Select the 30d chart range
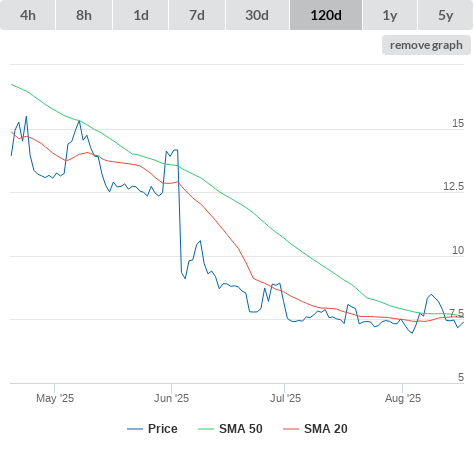 pyautogui.click(x=257, y=15)
